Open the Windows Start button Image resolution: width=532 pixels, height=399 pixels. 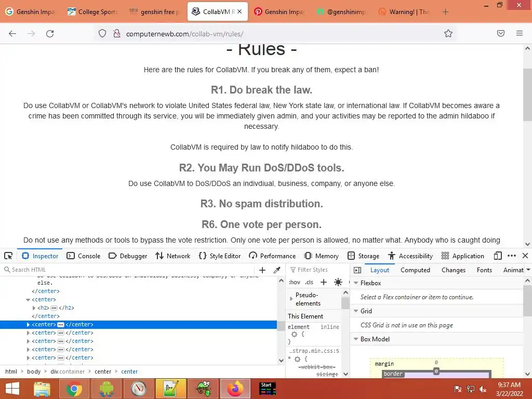coord(12,389)
